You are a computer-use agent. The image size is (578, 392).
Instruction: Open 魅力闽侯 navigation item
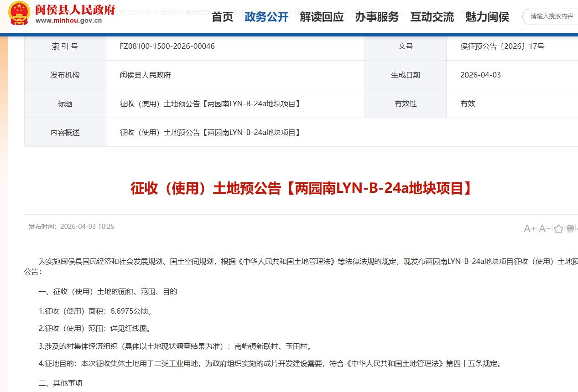point(487,17)
